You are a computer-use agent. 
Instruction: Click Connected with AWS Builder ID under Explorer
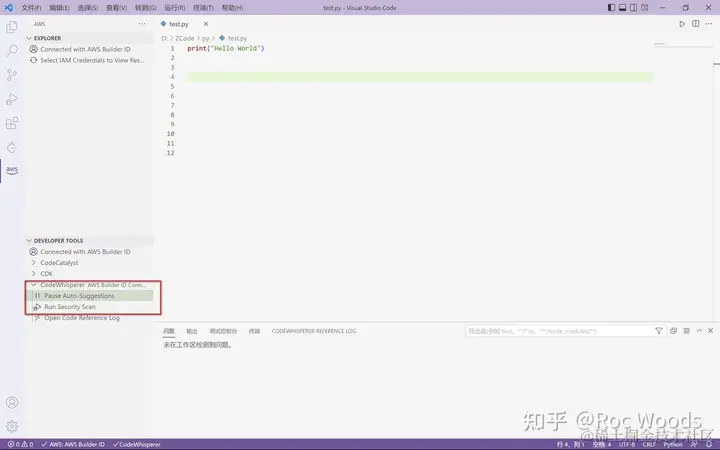click(x=90, y=49)
